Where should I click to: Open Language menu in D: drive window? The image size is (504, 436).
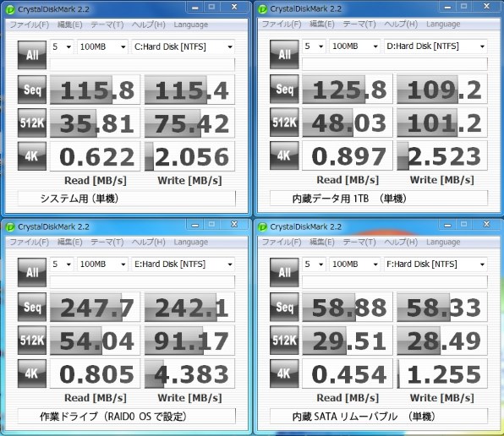[443, 24]
